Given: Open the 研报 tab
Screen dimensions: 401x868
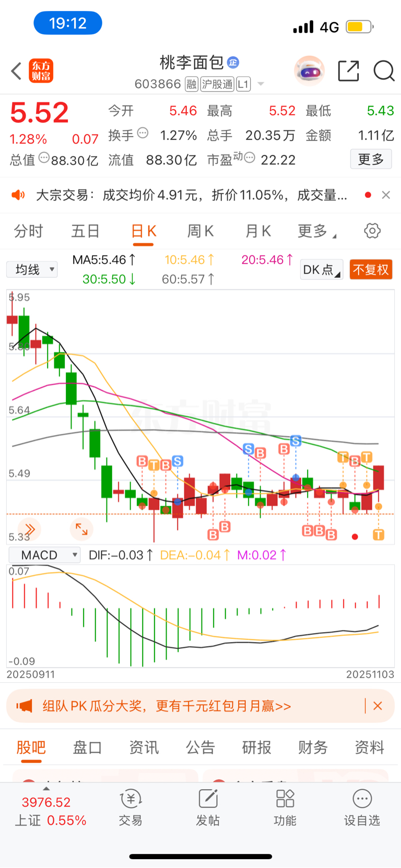Looking at the screenshot, I should (x=257, y=747).
